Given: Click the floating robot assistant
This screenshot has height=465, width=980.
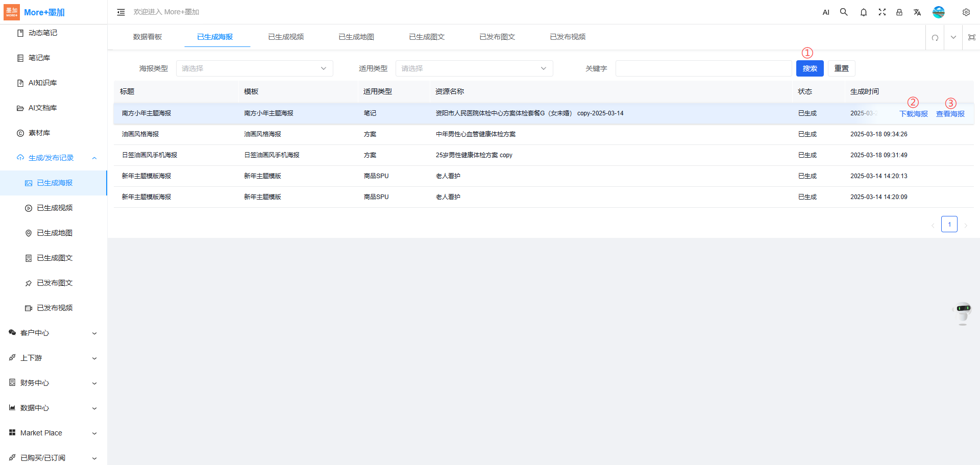Looking at the screenshot, I should pyautogui.click(x=963, y=313).
